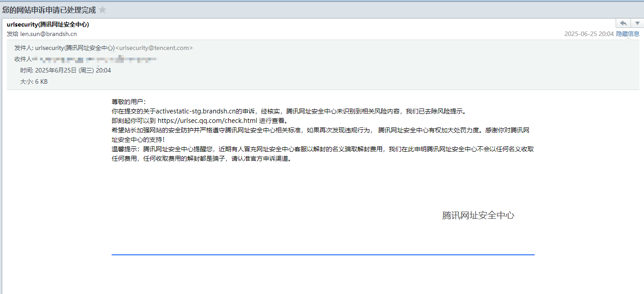Open the reply options dropdown arrow

point(637,23)
